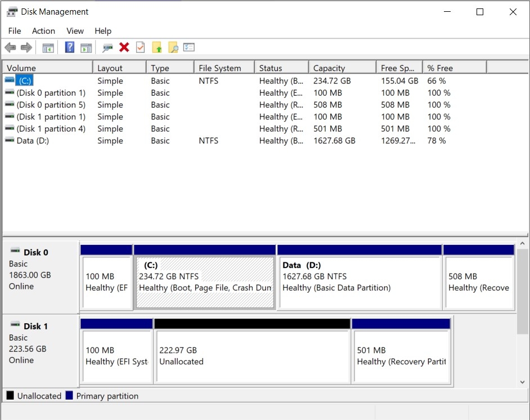Click the disk pane scrollbar down arrow
530x420 pixels.
click(x=522, y=382)
